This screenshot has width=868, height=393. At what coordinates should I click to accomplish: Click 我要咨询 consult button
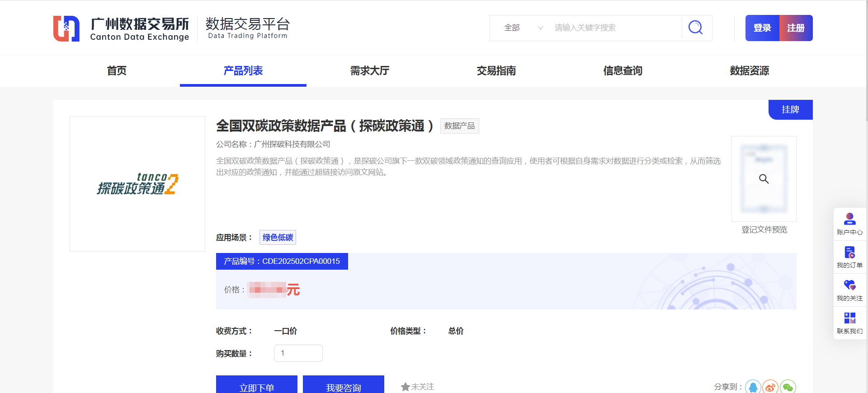344,385
